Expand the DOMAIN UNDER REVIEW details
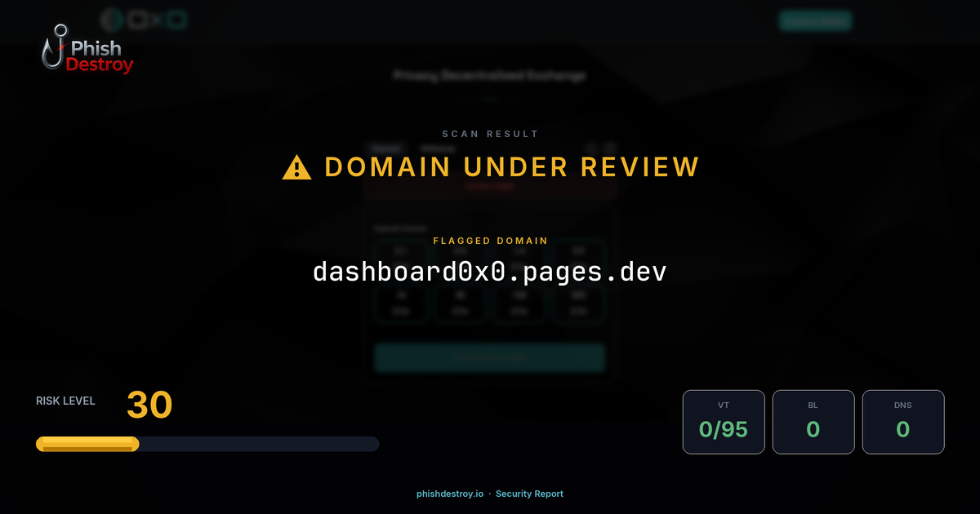Screen dimensions: 980x514 pos(510,166)
